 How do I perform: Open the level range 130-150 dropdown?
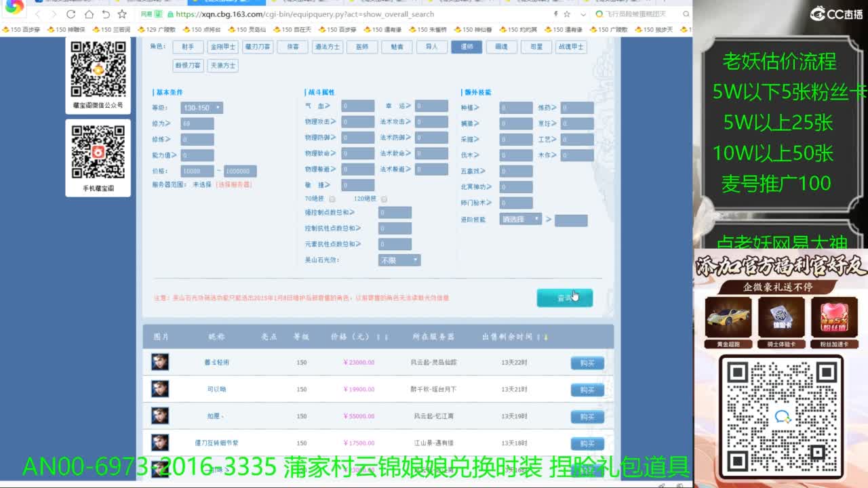201,108
